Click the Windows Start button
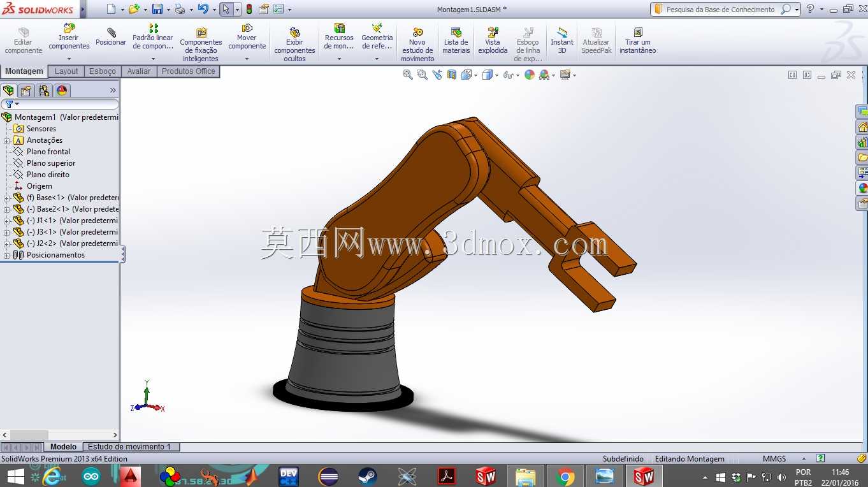The height and width of the screenshot is (487, 868). coord(15,476)
